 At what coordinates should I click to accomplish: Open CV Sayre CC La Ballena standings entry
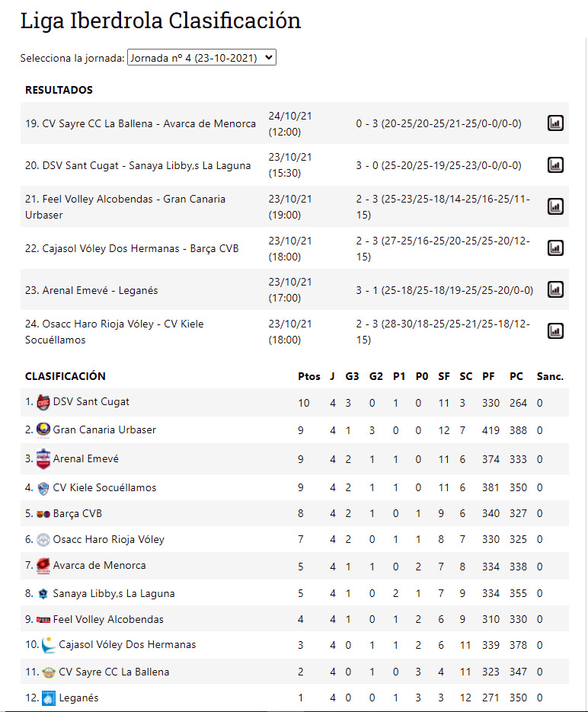point(113,672)
